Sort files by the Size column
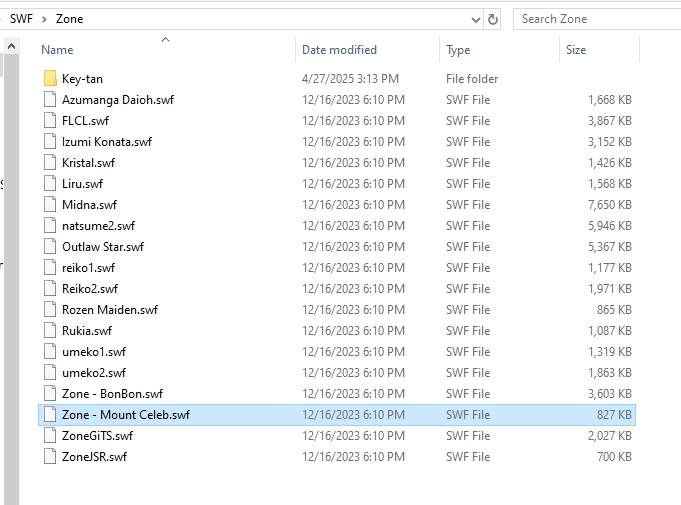 tap(576, 50)
